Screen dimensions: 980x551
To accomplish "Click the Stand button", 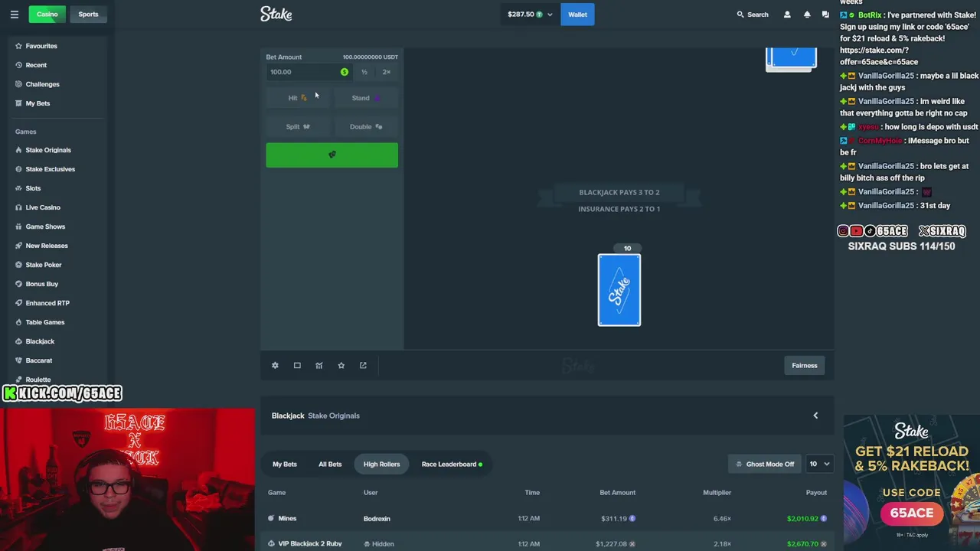I will 365,98.
